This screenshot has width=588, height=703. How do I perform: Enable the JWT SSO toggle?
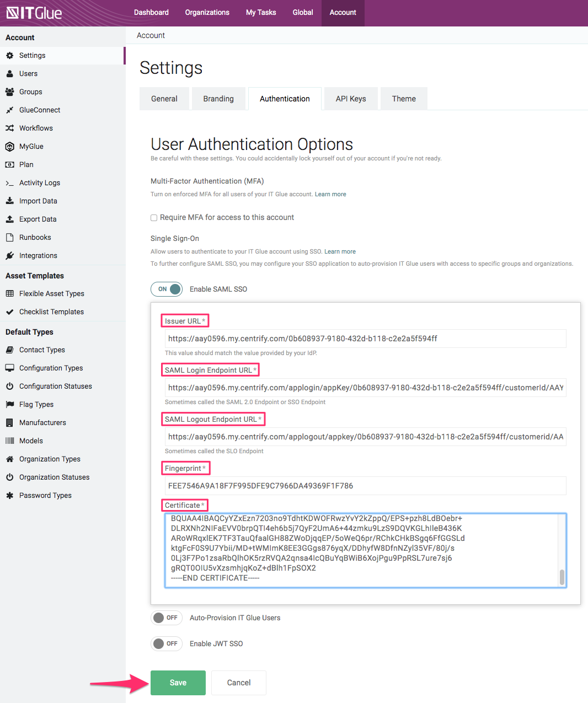click(167, 643)
